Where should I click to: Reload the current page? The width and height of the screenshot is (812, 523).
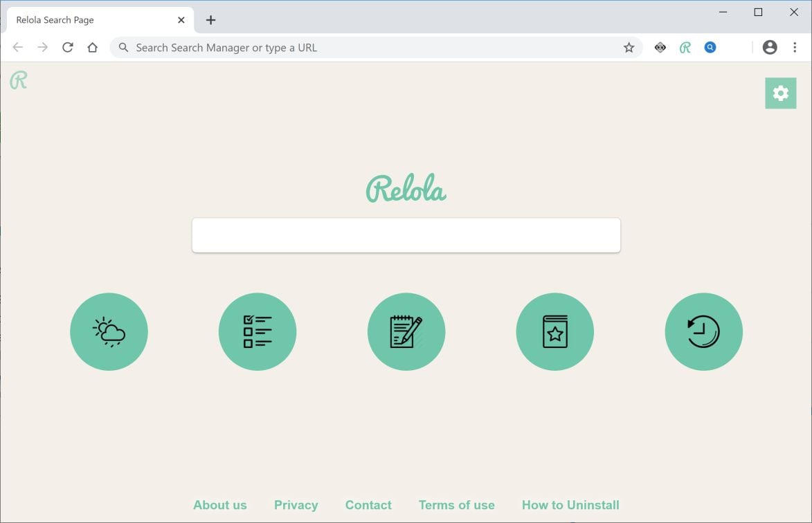(x=67, y=48)
